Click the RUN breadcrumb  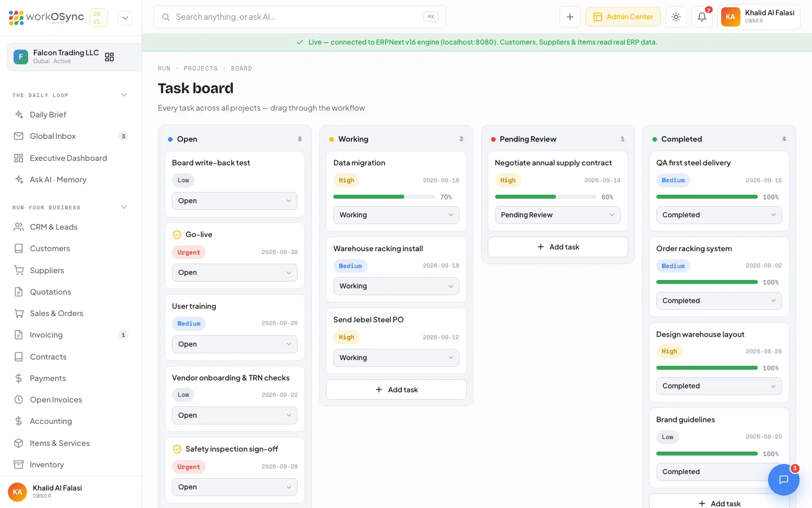coord(164,68)
